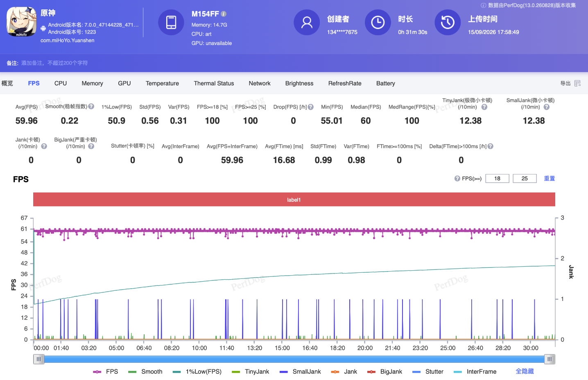Image resolution: width=588 pixels, height=380 pixels.
Task: Switch to the GPU tab
Action: pos(124,83)
